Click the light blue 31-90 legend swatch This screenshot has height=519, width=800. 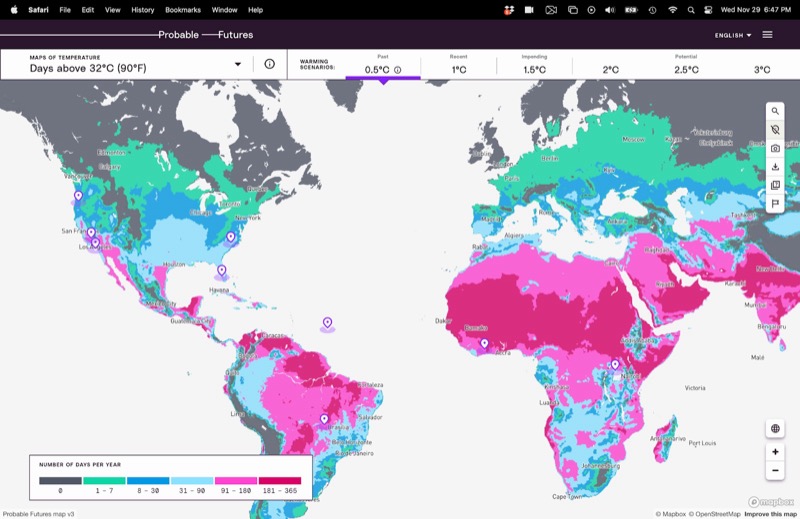point(192,481)
